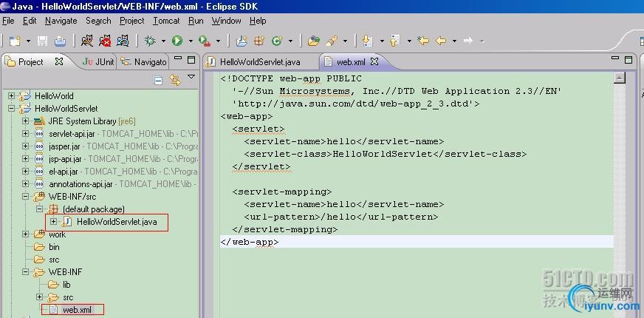The height and width of the screenshot is (318, 644).
Task: Click the Debug bug icon
Action: pyautogui.click(x=150, y=41)
